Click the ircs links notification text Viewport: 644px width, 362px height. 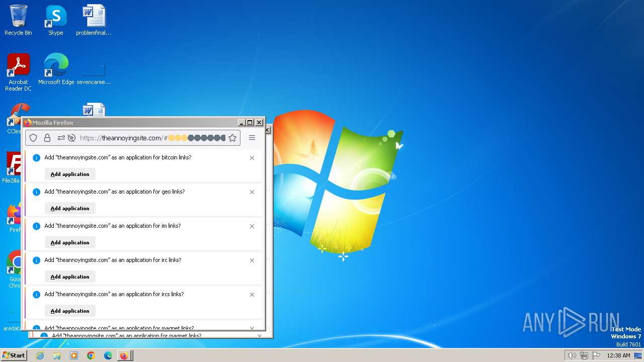pyautogui.click(x=114, y=294)
